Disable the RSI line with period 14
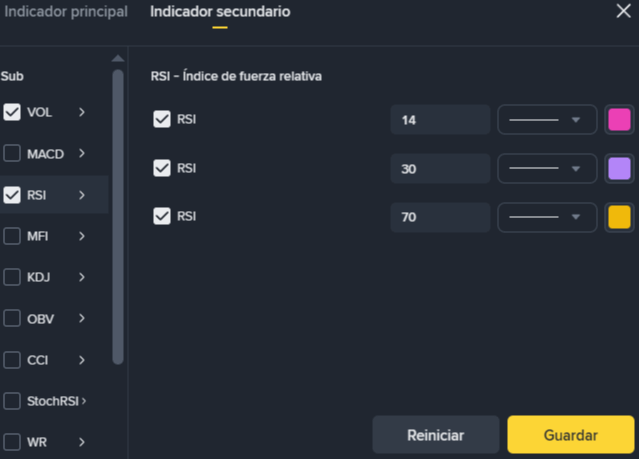The height and width of the screenshot is (459, 639). click(x=161, y=120)
